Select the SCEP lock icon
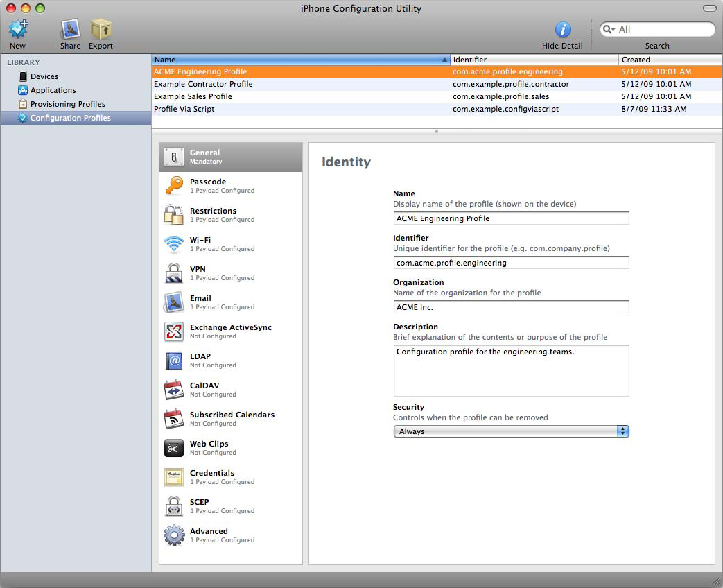The image size is (723, 588). [x=174, y=506]
